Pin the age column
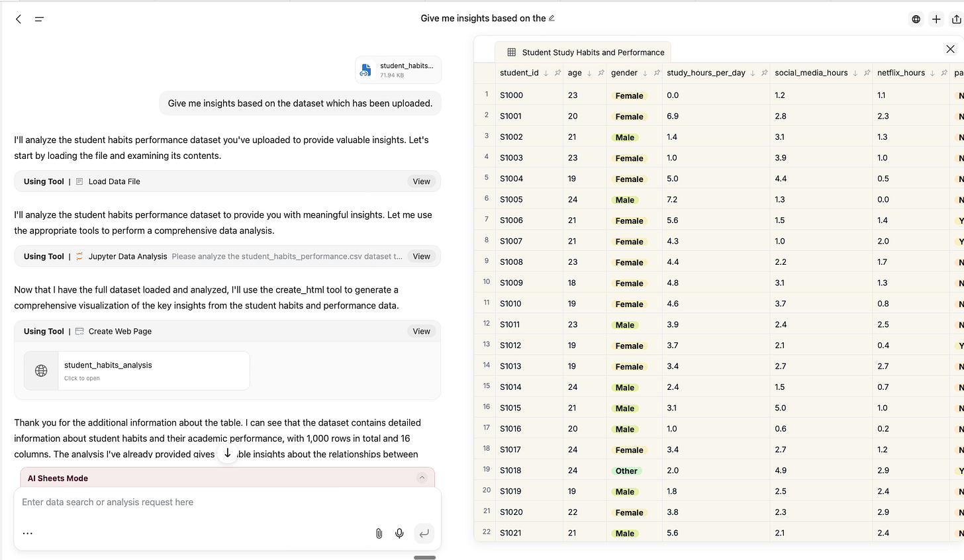The width and height of the screenshot is (964, 560). [601, 73]
